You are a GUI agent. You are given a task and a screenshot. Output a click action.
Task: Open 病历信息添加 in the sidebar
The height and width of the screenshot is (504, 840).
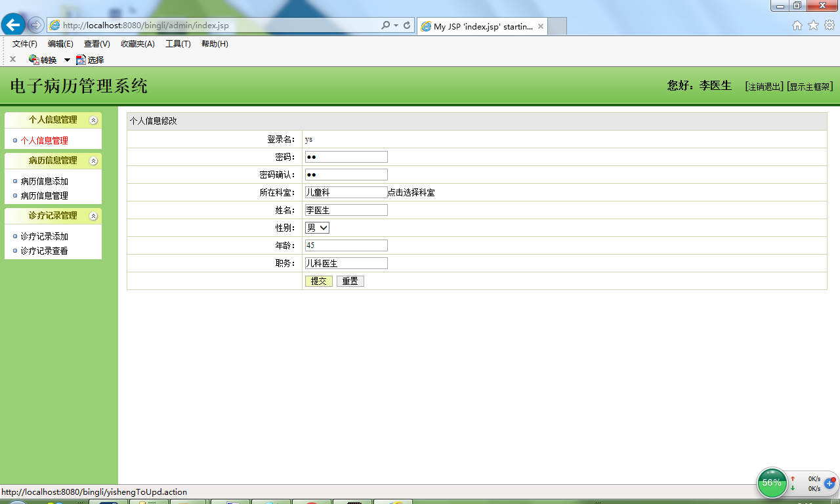(44, 181)
